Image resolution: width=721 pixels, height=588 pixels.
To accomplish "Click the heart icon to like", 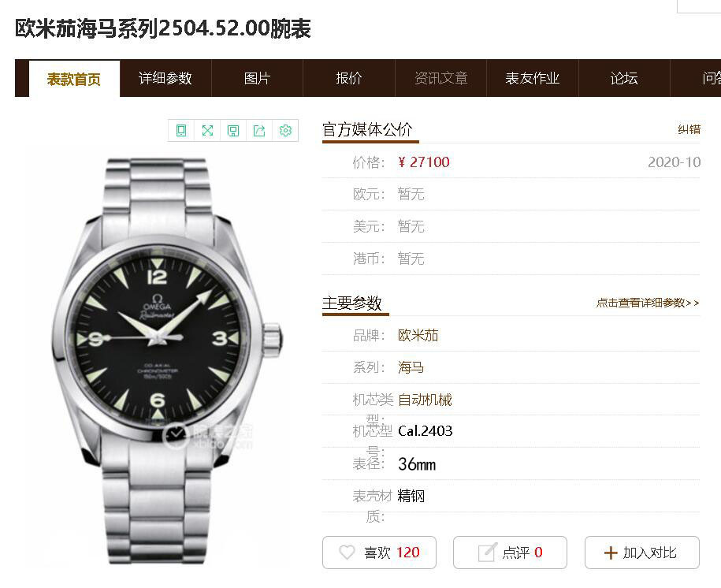I will point(347,552).
